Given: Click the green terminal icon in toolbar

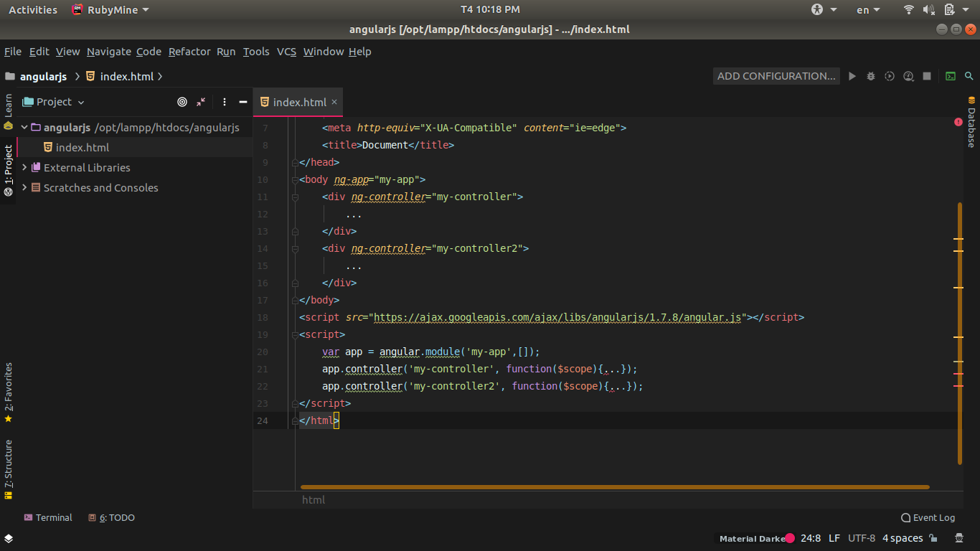Looking at the screenshot, I should (x=951, y=76).
